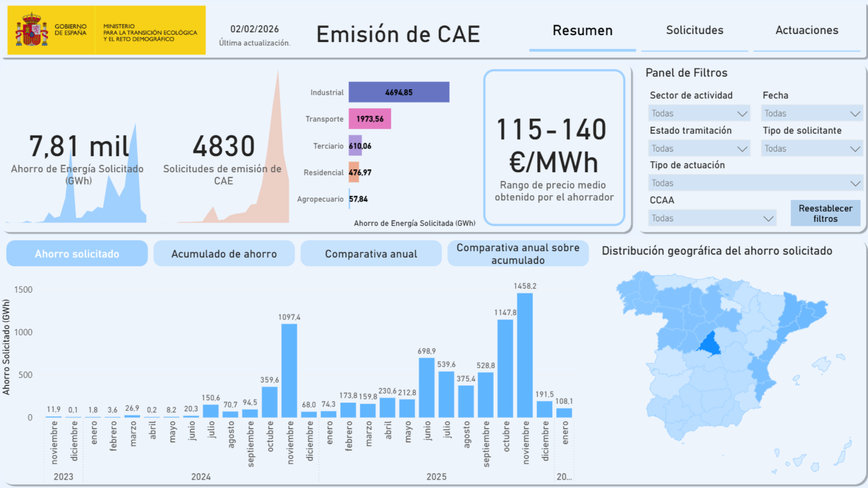Open the Actuaciones tab
This screenshot has width=868, height=488.
[807, 31]
